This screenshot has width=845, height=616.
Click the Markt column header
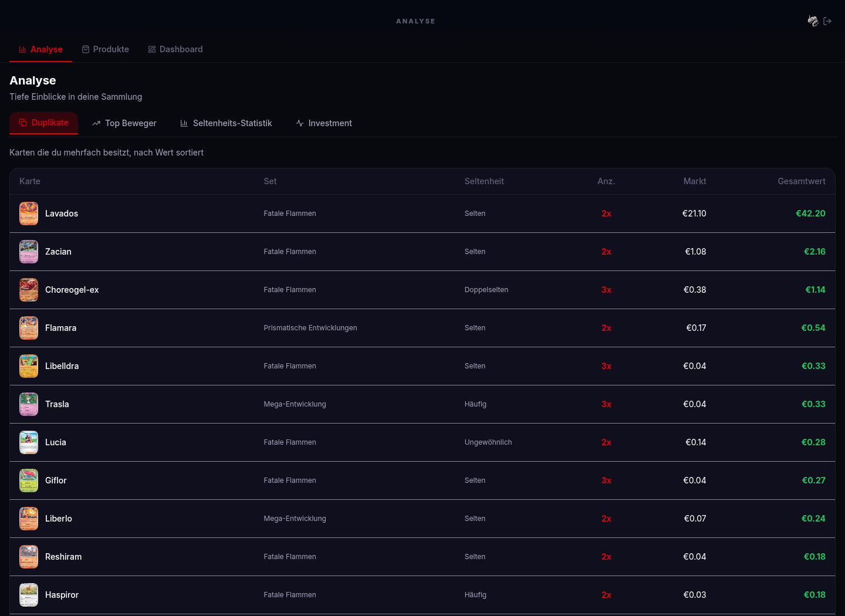click(x=695, y=181)
